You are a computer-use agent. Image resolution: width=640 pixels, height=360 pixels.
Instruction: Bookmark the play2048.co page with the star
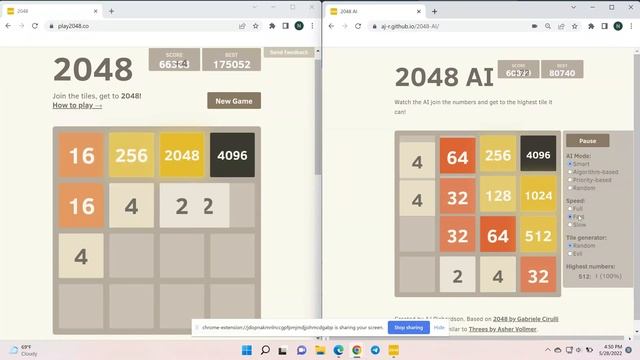coord(256,26)
